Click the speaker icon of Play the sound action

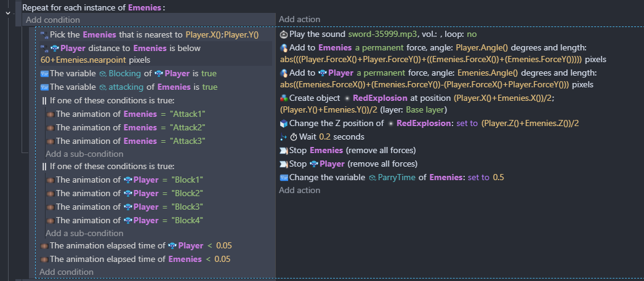tap(284, 34)
